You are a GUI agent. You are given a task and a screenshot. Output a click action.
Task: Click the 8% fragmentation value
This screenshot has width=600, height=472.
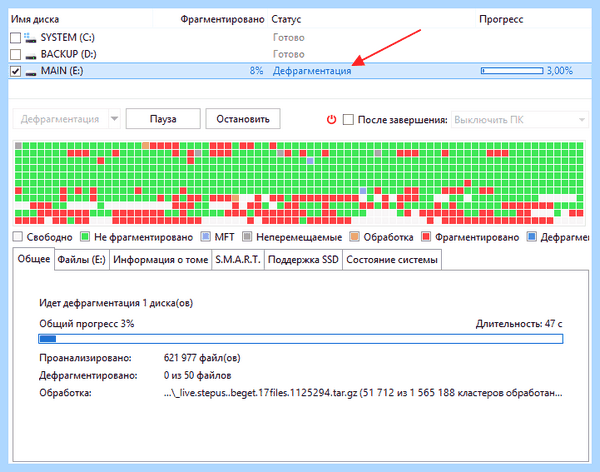coord(256,71)
